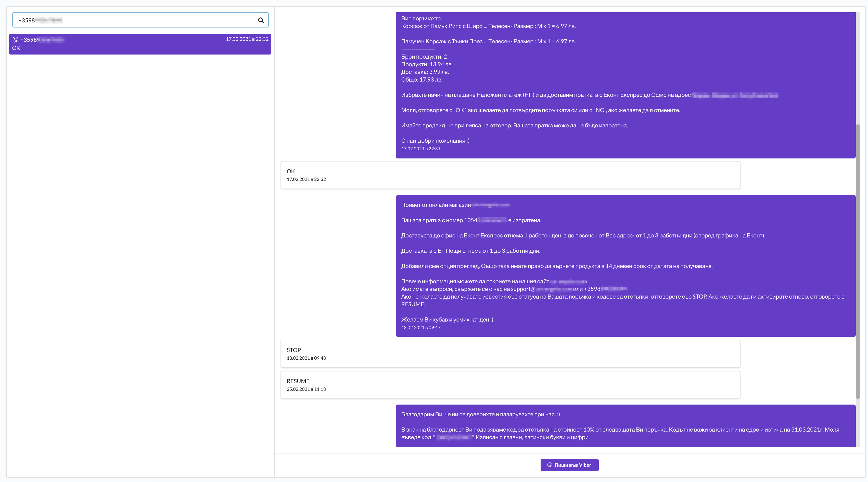868x482 pixels.
Task: Click the 'Пиши във Viber' button
Action: 569,465
